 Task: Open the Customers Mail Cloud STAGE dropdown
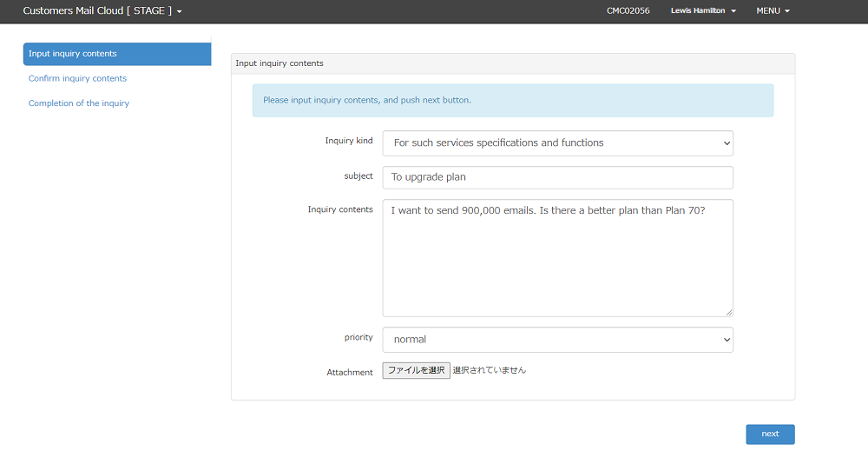(102, 10)
